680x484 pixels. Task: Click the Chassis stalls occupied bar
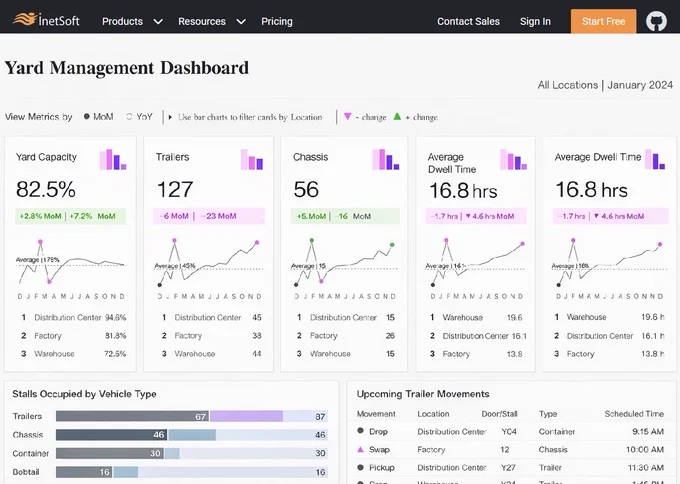[192, 435]
